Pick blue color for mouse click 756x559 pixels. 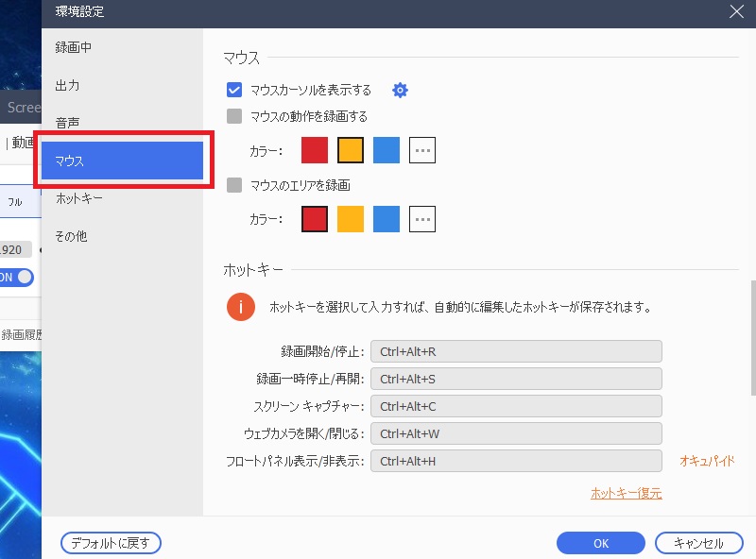coord(387,150)
